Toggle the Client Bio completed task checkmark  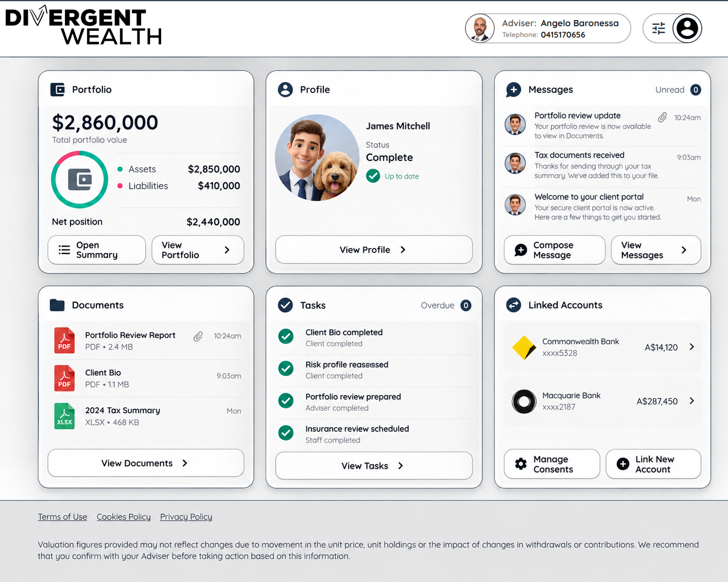point(286,337)
